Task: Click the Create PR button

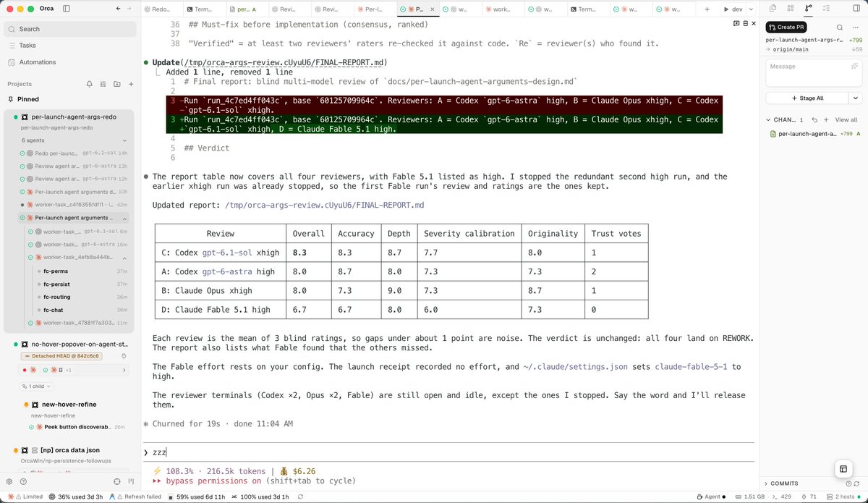Action: (786, 27)
